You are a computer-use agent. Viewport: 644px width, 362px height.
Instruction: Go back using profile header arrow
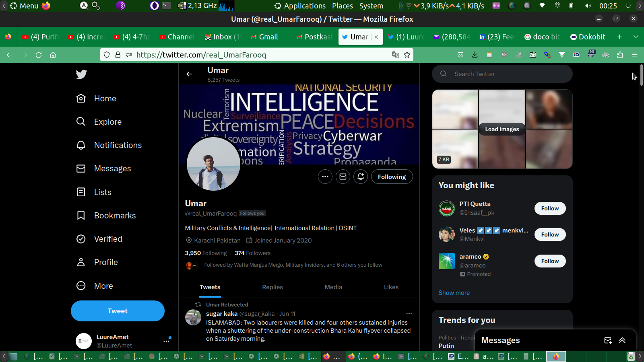(189, 74)
